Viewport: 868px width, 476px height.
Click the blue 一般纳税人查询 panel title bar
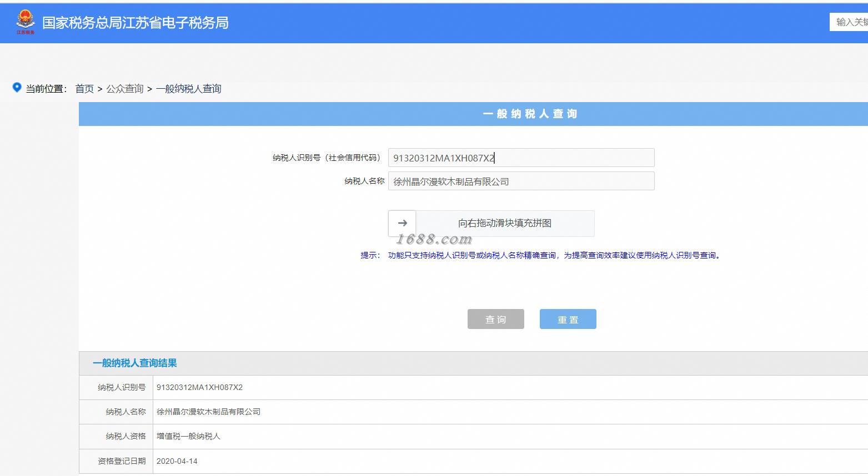(x=473, y=114)
